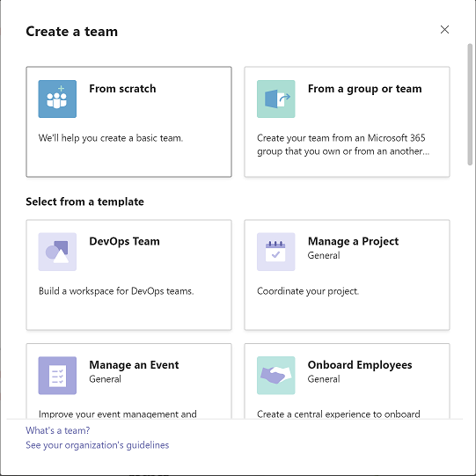Click the dialog's vertical scrollbar thumb
The image size is (476, 476).
coord(470,105)
